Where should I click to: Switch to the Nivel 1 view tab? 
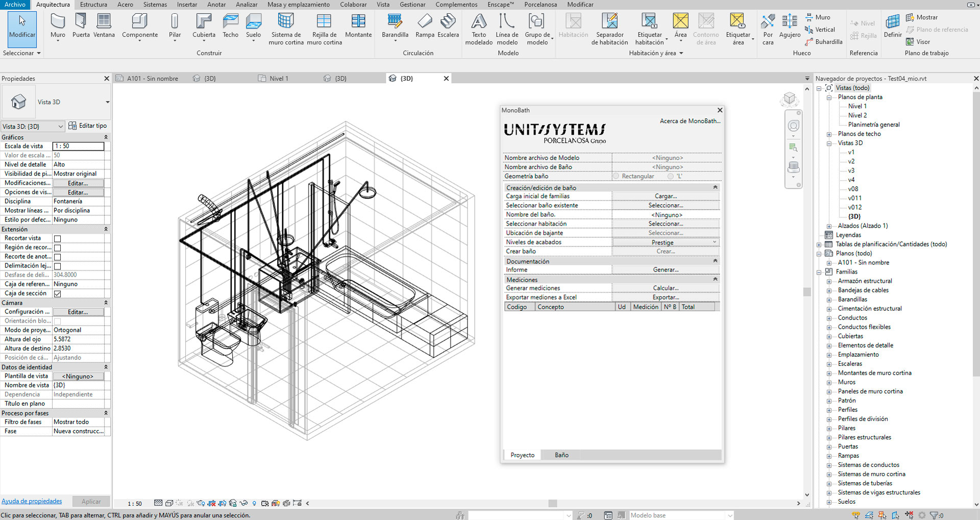279,79
